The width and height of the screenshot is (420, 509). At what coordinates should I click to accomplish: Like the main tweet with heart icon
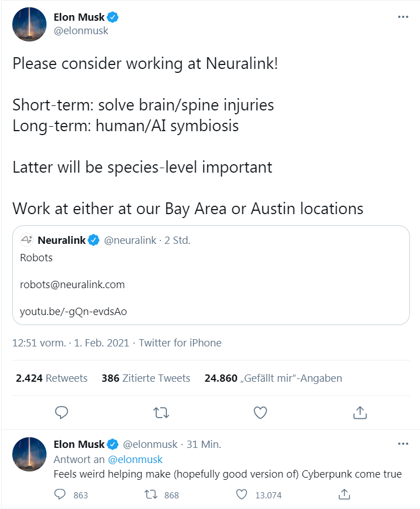tap(260, 413)
